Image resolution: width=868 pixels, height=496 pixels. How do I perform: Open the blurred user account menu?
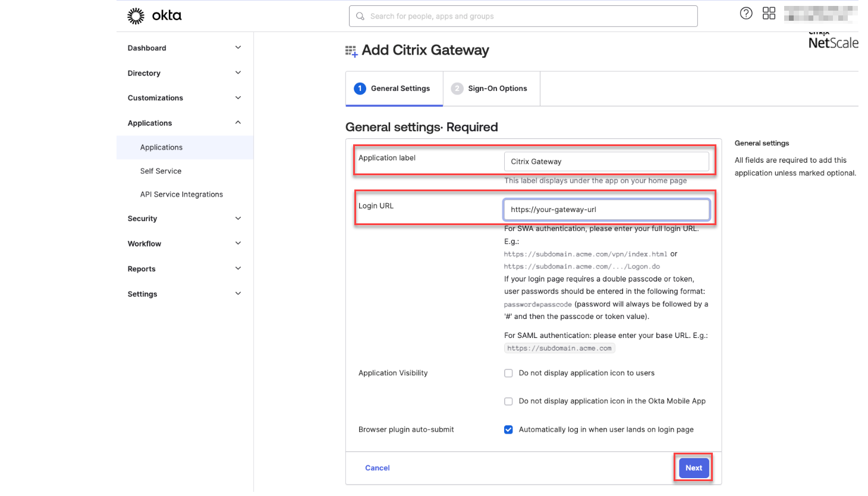pos(821,14)
